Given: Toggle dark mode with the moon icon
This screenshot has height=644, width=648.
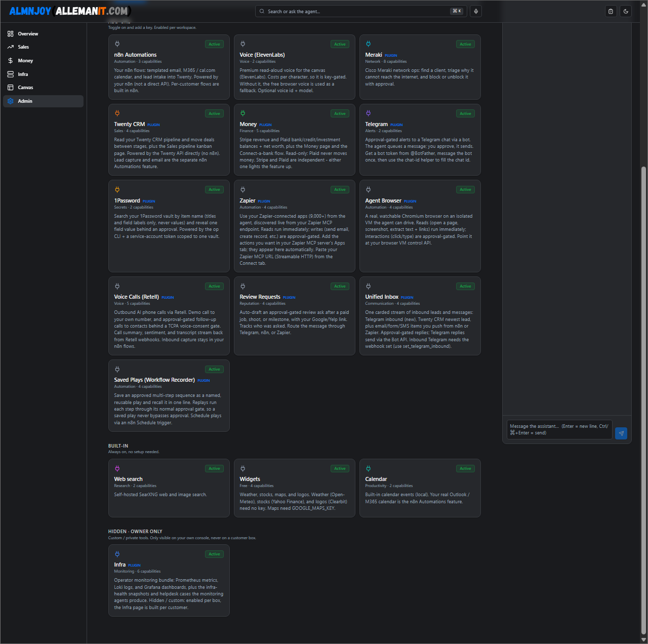Looking at the screenshot, I should point(626,11).
